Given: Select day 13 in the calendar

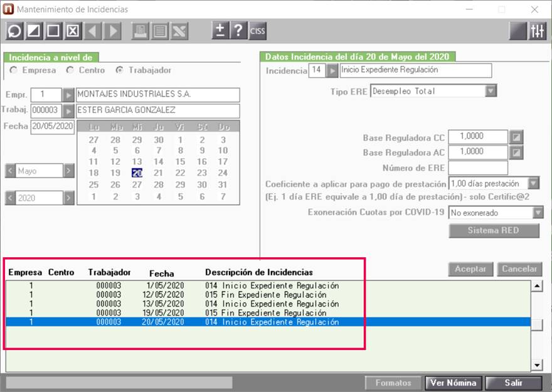Looking at the screenshot, I should click(x=137, y=162).
